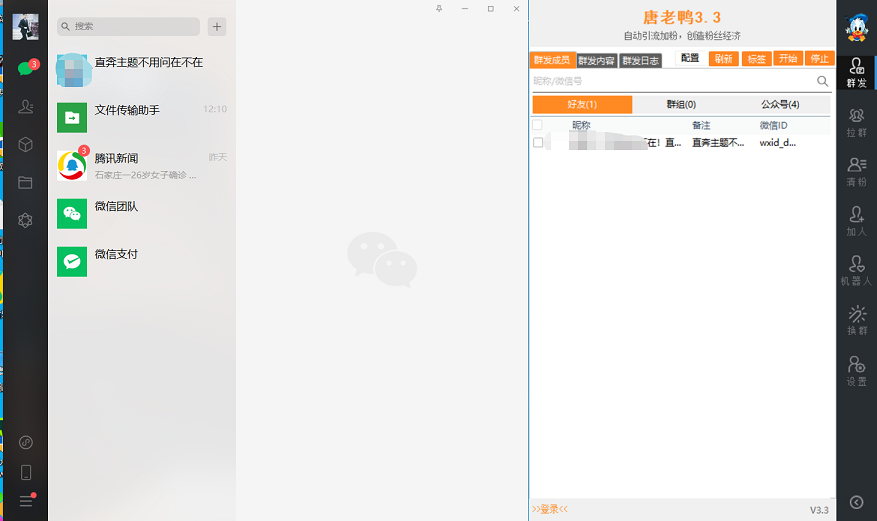
Task: Open the Chats icon with 3 unread
Action: click(x=26, y=68)
